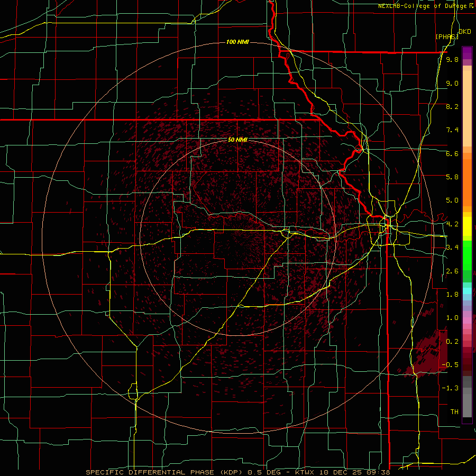The image size is (476, 476).
Task: Pick the yellow band of the color scale
Action: (467, 226)
